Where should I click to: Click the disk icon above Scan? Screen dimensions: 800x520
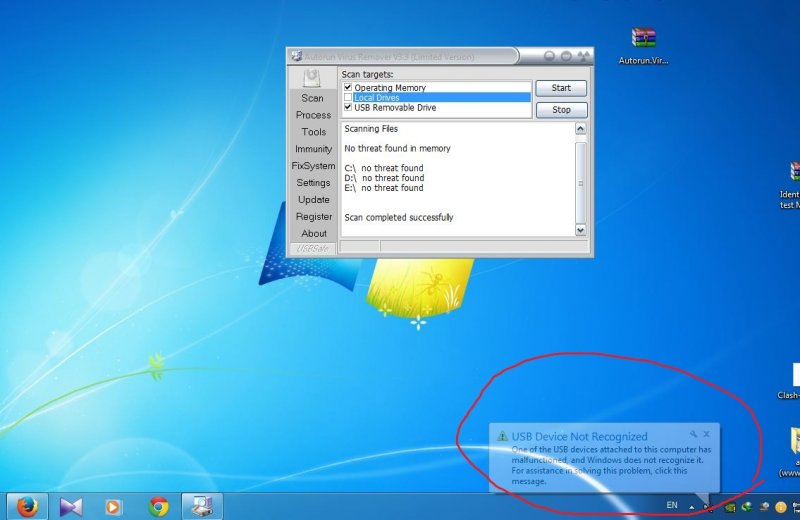[x=312, y=79]
